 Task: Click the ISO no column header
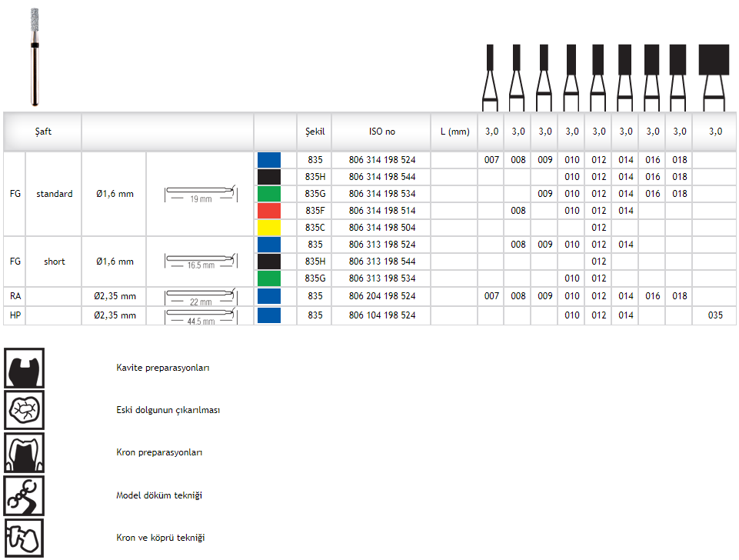pos(381,132)
